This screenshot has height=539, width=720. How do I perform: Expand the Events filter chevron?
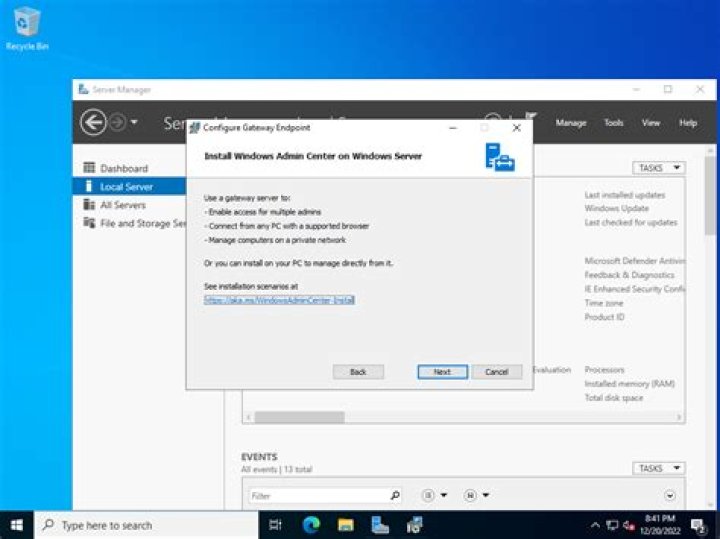(670, 495)
